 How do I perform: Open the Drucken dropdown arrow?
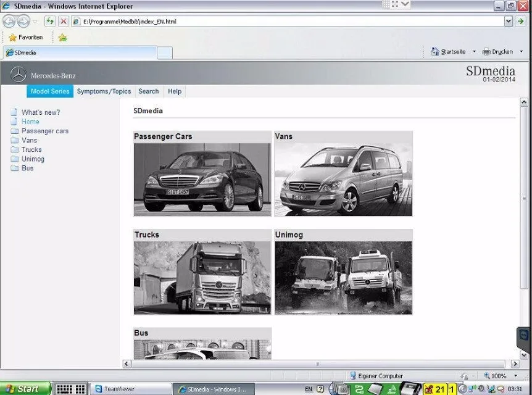(522, 52)
